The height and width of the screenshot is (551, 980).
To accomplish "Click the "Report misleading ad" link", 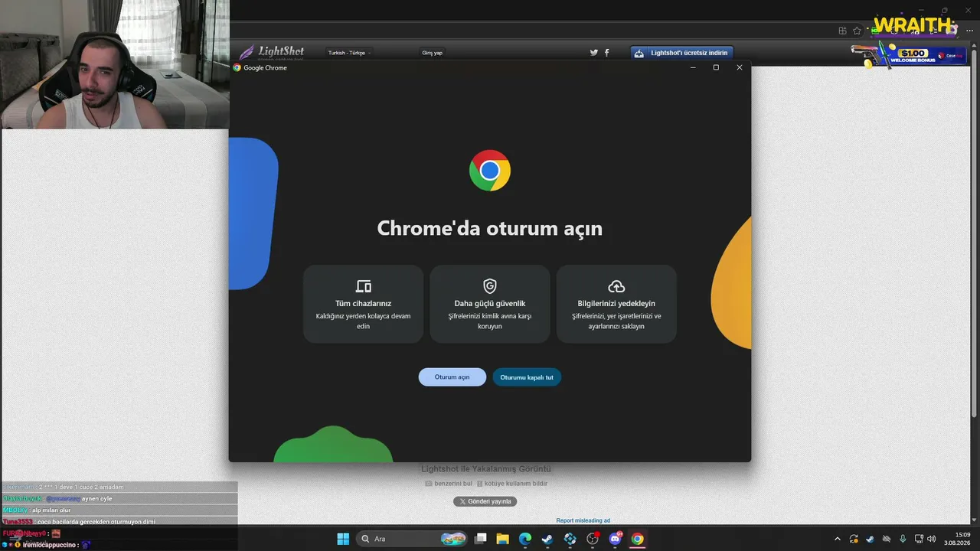I will [x=583, y=520].
